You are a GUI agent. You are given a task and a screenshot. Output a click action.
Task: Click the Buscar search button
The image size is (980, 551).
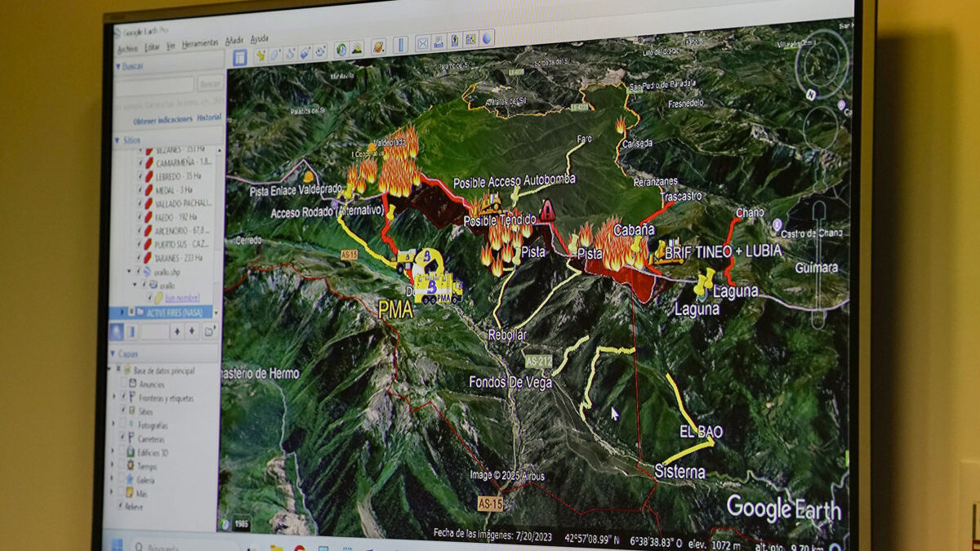point(210,83)
